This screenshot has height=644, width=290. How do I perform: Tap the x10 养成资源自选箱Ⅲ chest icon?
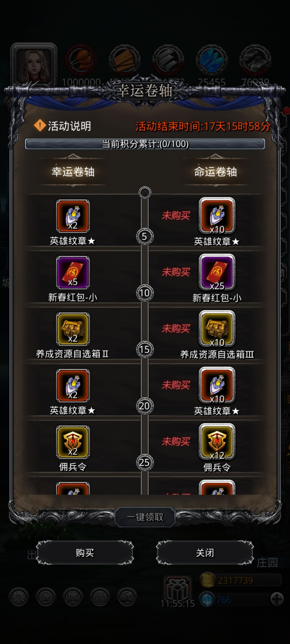[217, 329]
